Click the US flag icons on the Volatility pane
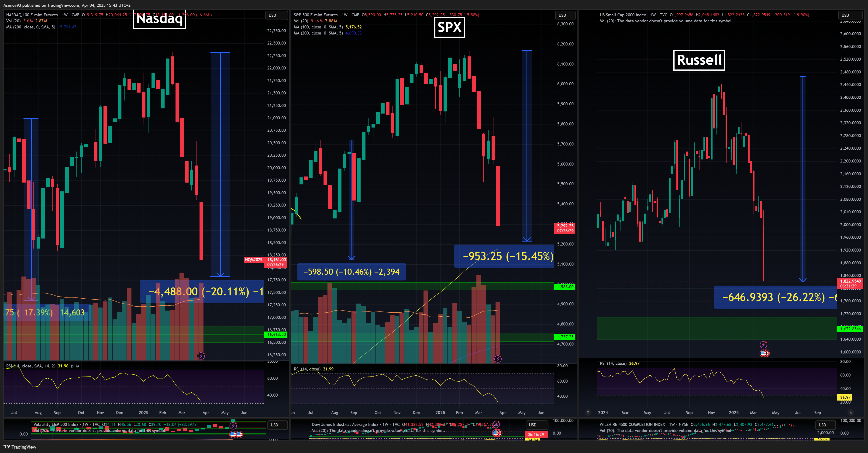This screenshot has width=868, height=453. pos(236,434)
